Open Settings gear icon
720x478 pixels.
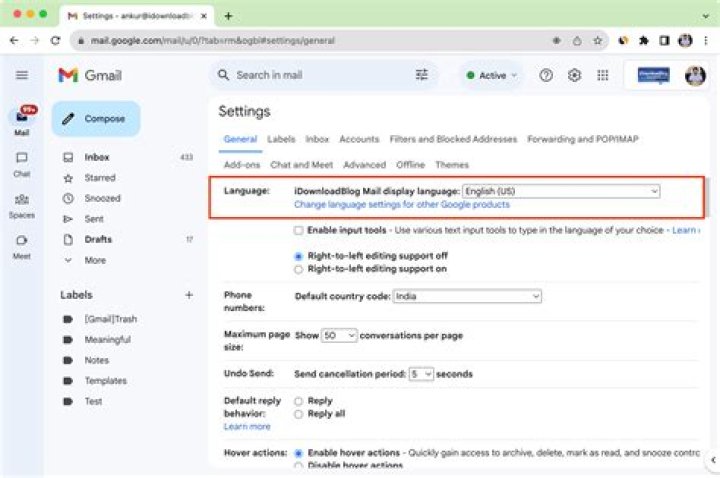[x=574, y=75]
